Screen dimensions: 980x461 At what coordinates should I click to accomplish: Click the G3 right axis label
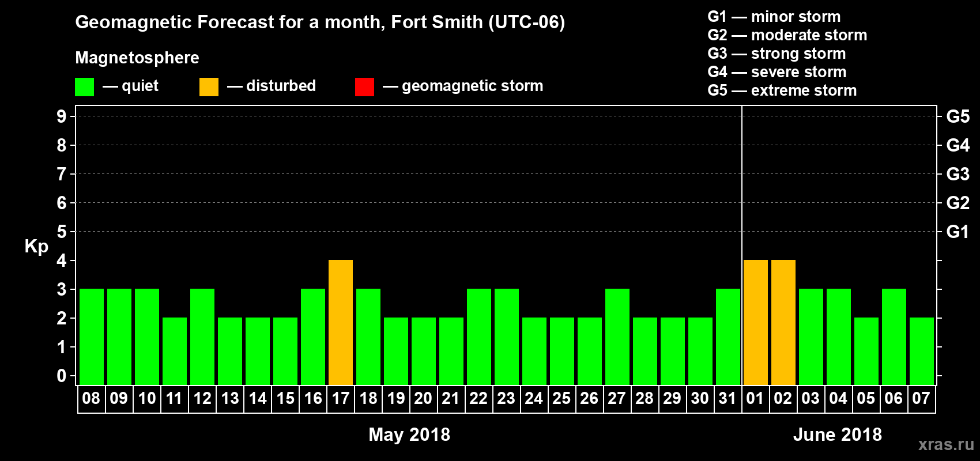[958, 174]
